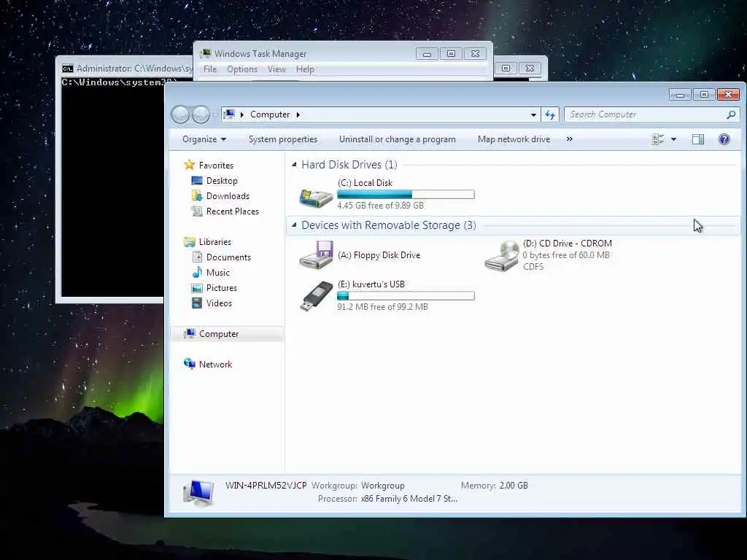Click Map network drive button

click(x=514, y=139)
